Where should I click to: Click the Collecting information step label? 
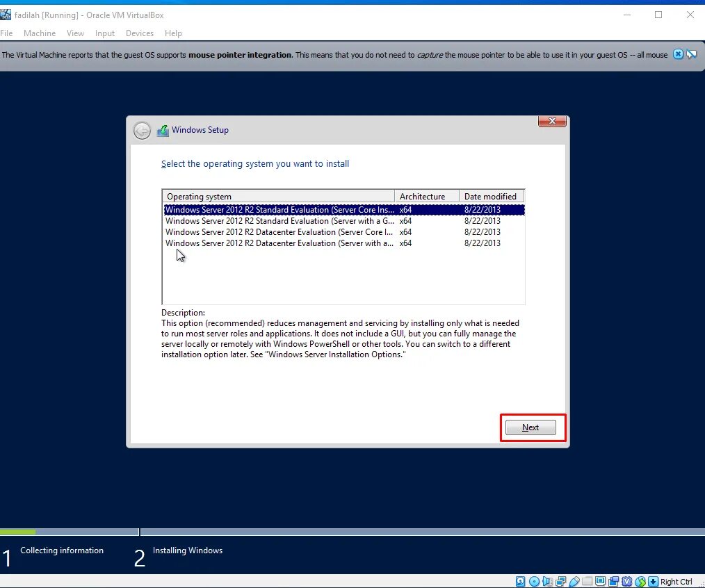pyautogui.click(x=62, y=550)
